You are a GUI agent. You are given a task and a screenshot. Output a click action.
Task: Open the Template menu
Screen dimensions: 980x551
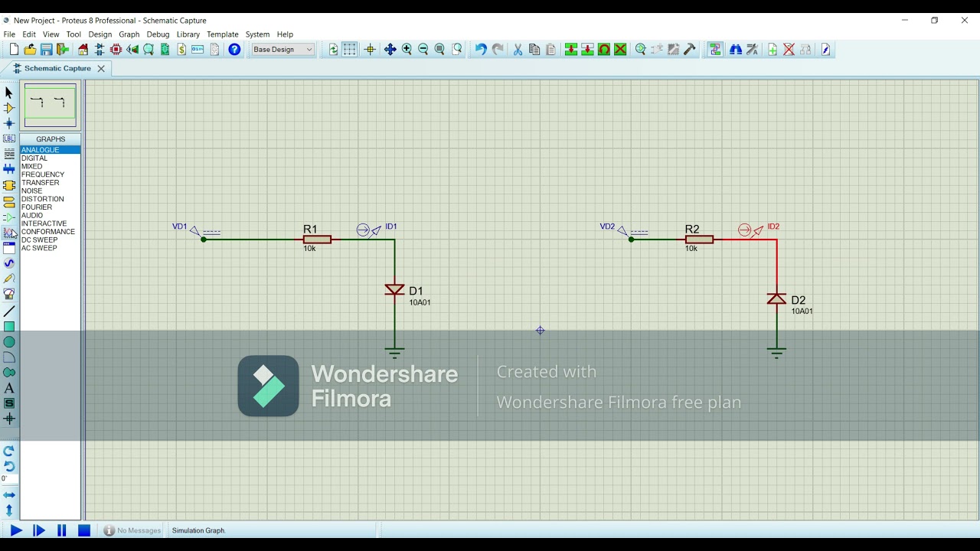pyautogui.click(x=223, y=34)
